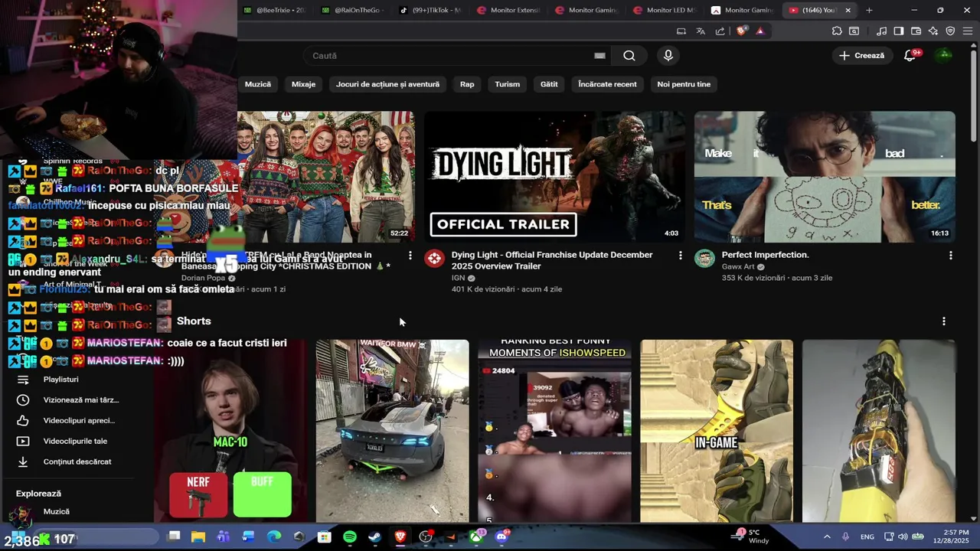
Task: Select the Rap filter chip
Action: tap(467, 84)
